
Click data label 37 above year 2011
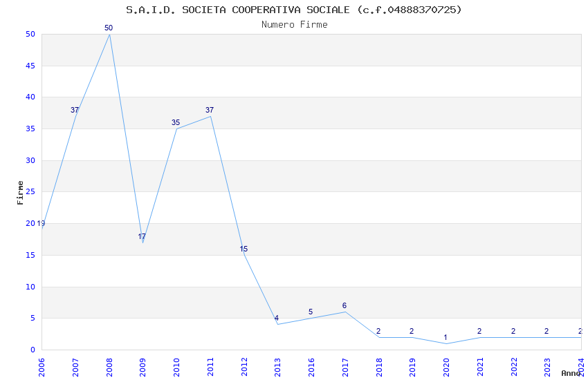click(210, 110)
